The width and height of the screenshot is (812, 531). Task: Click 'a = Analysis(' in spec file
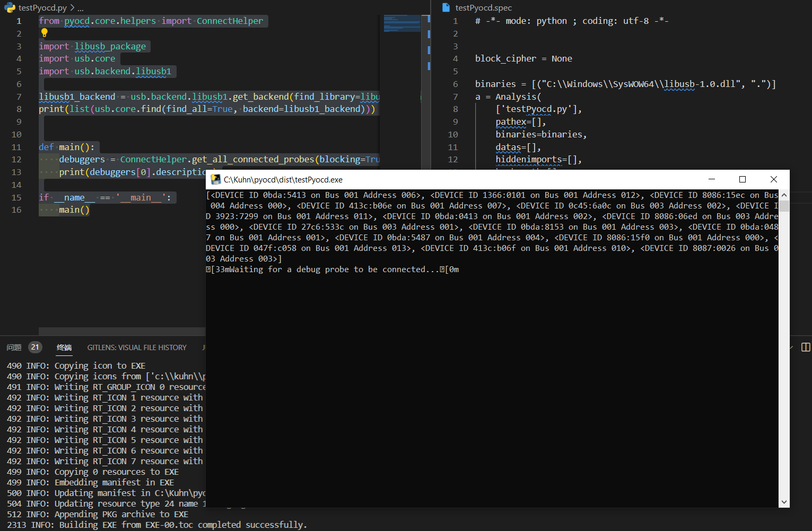(508, 97)
